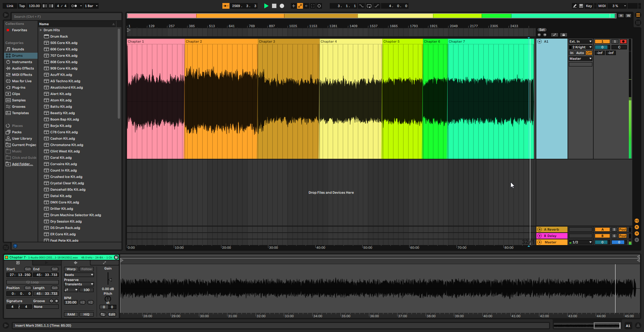Click the Edit button in clip panel
Image resolution: width=644 pixels, height=332 pixels.
click(x=112, y=315)
